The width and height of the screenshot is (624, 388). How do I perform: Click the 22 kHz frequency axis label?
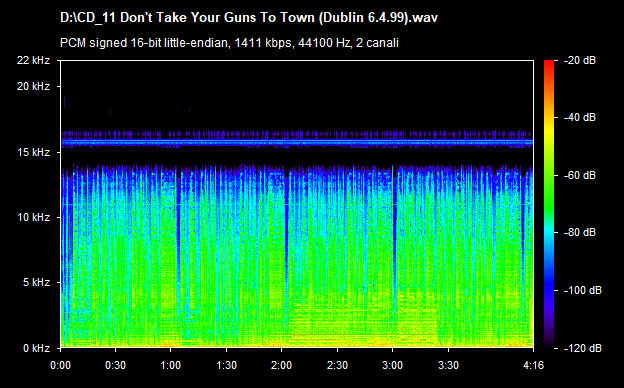[x=33, y=60]
